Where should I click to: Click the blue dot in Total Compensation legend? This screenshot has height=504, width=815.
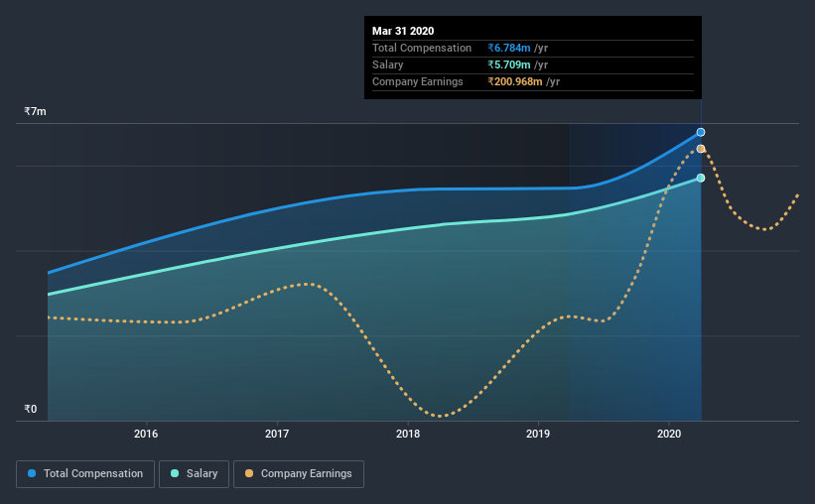pyautogui.click(x=32, y=473)
